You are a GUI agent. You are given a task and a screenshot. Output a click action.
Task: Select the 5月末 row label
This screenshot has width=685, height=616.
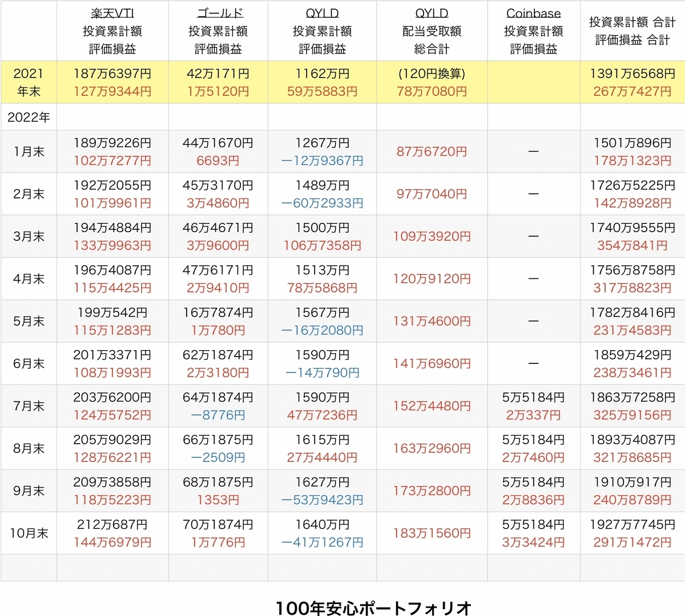[x=29, y=321]
